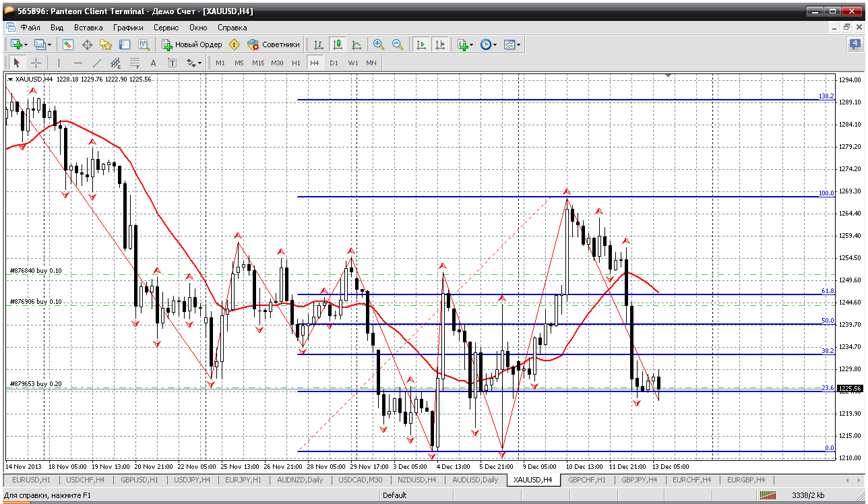
Task: Click the Panteon terminal title bar icon
Action: (9, 11)
